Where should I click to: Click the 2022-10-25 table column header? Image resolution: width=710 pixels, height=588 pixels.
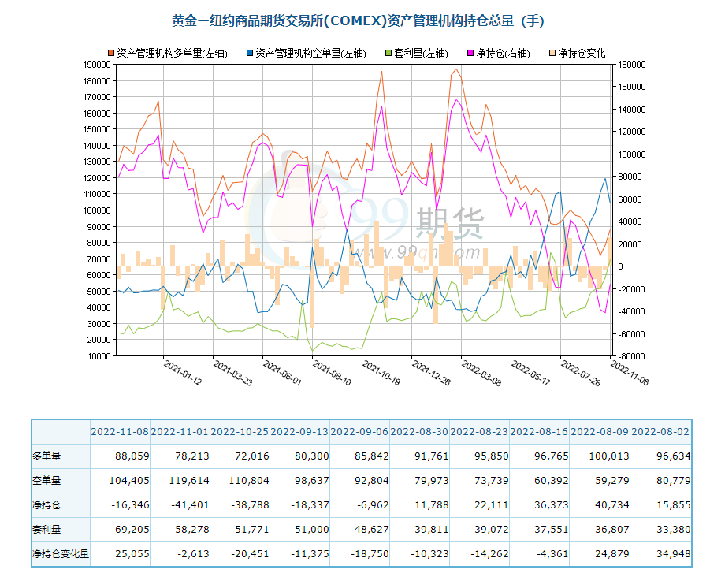[240, 432]
